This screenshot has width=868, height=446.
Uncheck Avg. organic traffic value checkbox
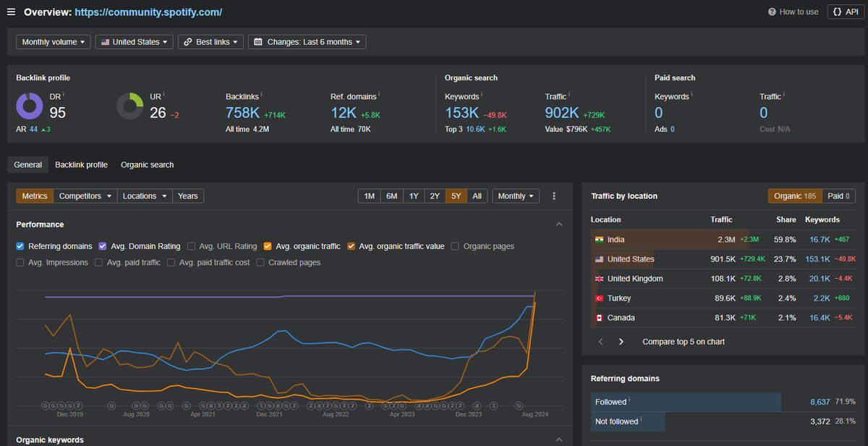point(352,246)
